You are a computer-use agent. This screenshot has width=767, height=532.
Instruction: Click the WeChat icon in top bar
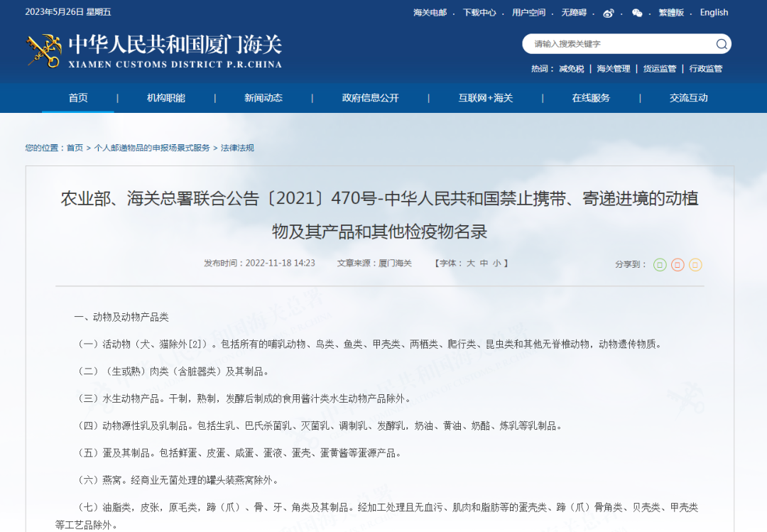637,13
